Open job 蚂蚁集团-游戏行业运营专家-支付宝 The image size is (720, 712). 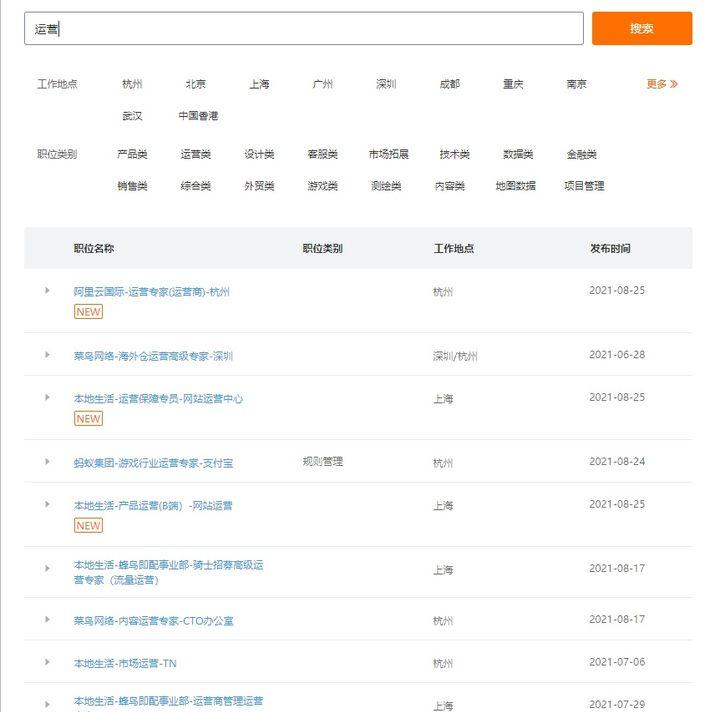click(x=153, y=463)
